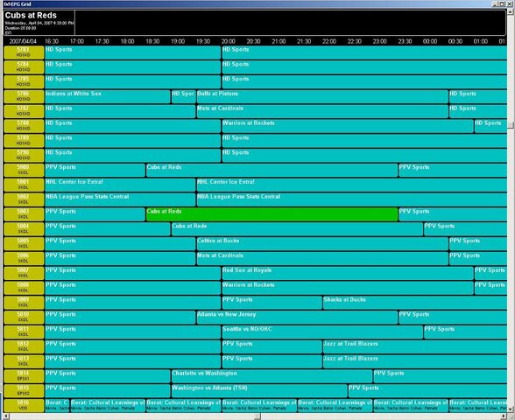Select Seattle vs NO/OKC program
515x420 pixels.
click(322, 332)
